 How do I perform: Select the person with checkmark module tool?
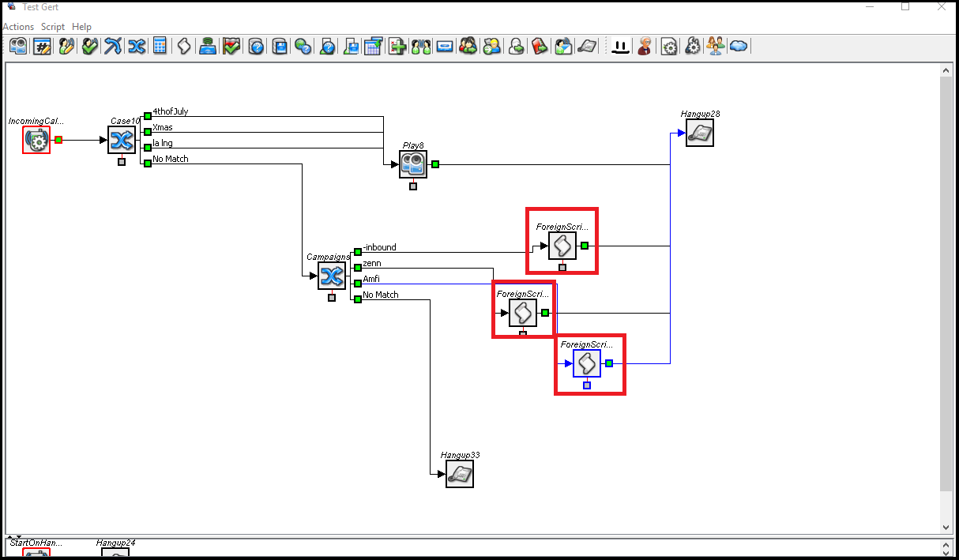tap(89, 47)
